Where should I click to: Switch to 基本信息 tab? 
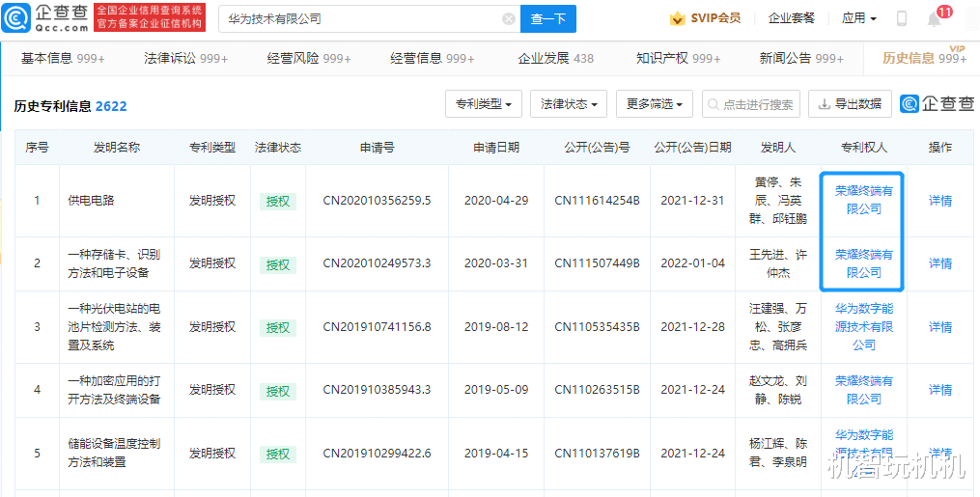pos(63,58)
